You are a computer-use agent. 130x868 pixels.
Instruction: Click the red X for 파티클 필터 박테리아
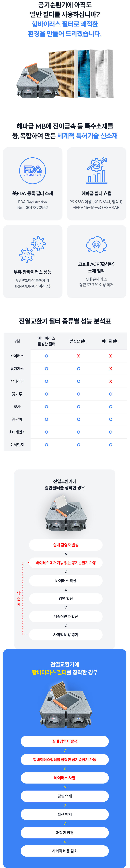coord(110,381)
